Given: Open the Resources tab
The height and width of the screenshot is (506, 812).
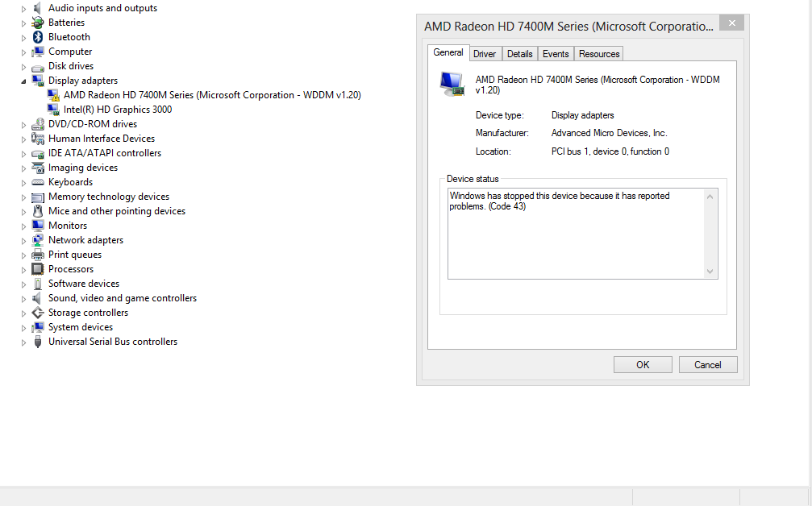Looking at the screenshot, I should pyautogui.click(x=599, y=54).
